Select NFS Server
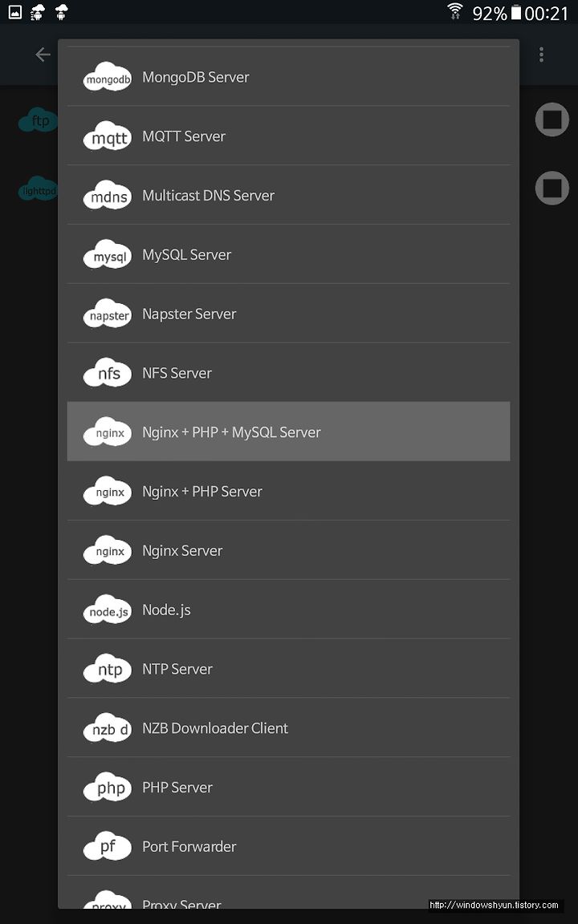The height and width of the screenshot is (924, 578). pyautogui.click(x=288, y=373)
